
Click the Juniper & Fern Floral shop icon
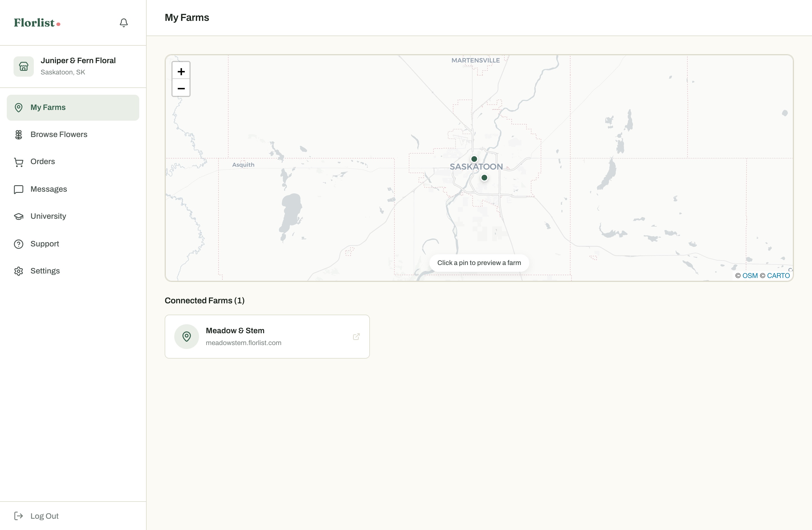pos(23,66)
